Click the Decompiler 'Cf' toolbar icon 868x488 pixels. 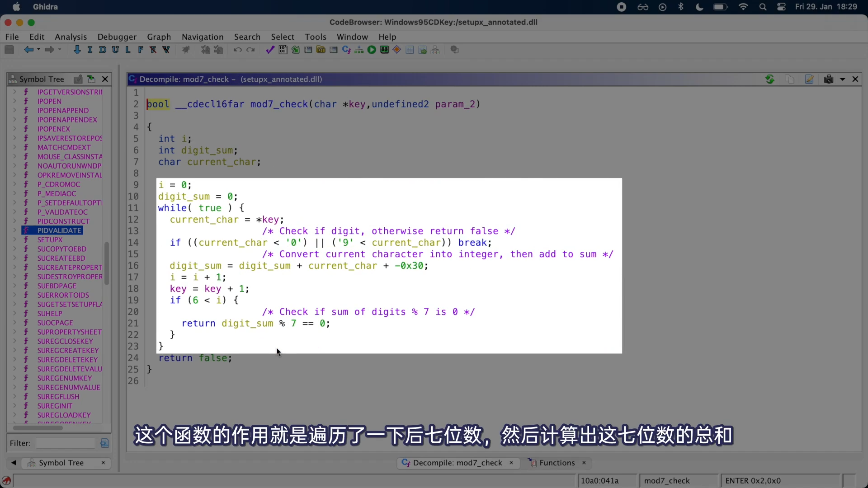point(346,50)
